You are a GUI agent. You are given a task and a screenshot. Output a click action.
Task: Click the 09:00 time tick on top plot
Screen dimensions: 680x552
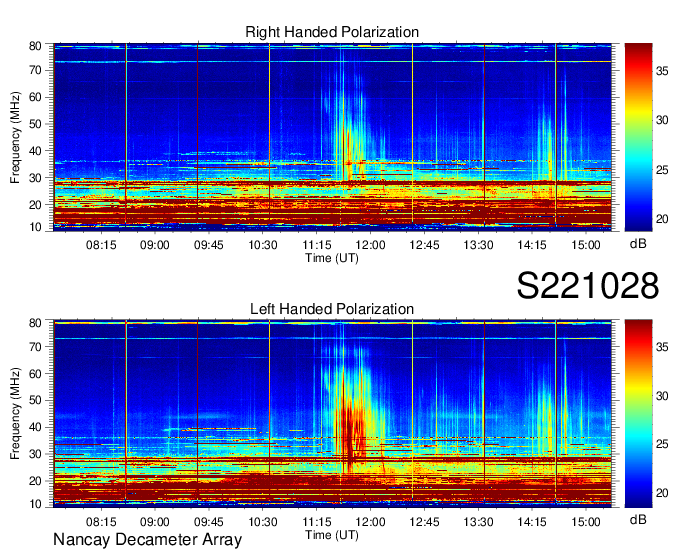[155, 245]
